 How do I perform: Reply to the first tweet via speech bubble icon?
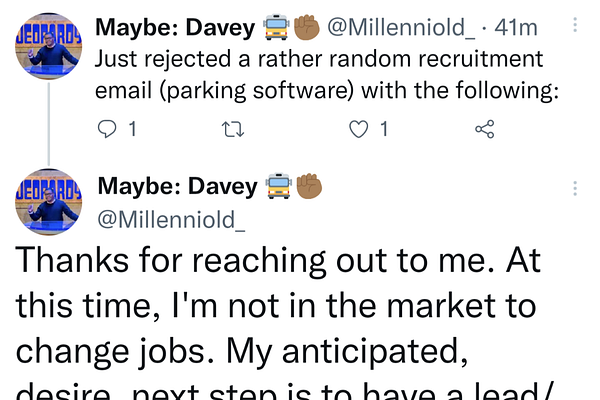[x=110, y=129]
